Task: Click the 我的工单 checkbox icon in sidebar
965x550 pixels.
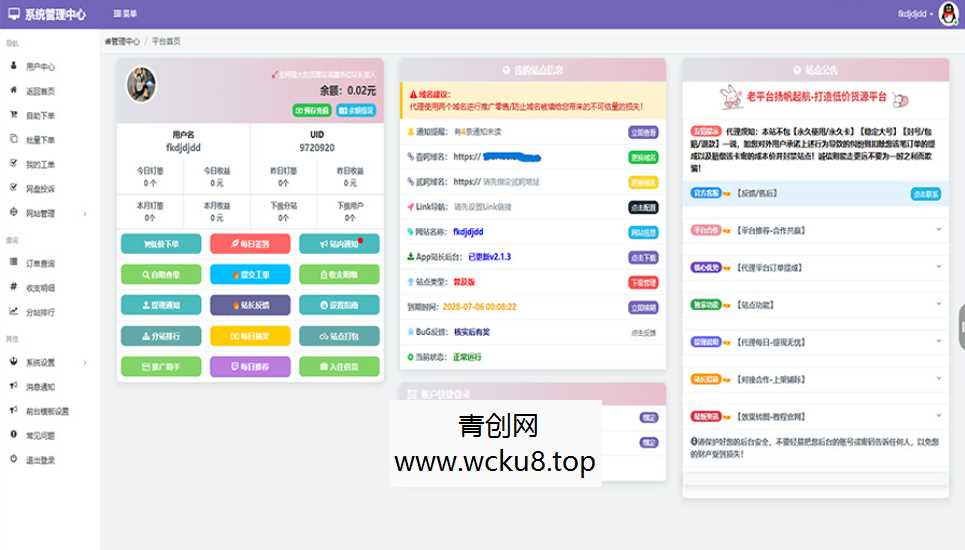Action: coord(13,163)
